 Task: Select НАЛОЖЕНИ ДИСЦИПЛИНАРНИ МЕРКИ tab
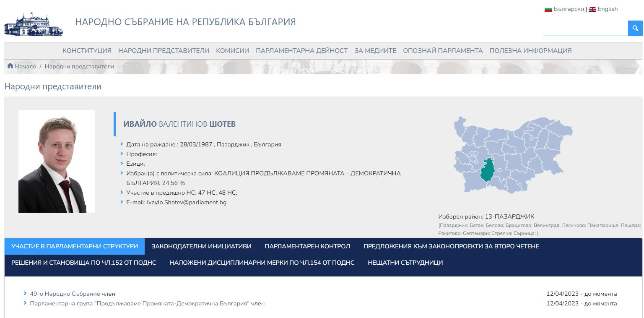[262, 263]
